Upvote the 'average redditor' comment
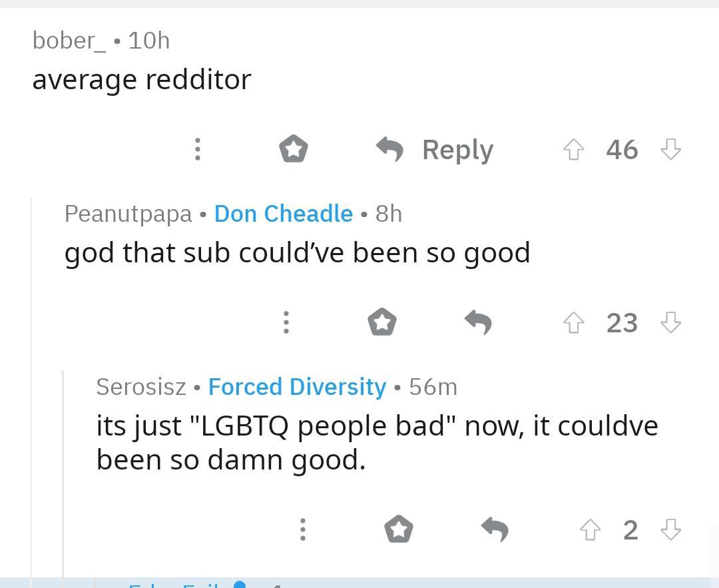This screenshot has width=719, height=588. (x=574, y=149)
